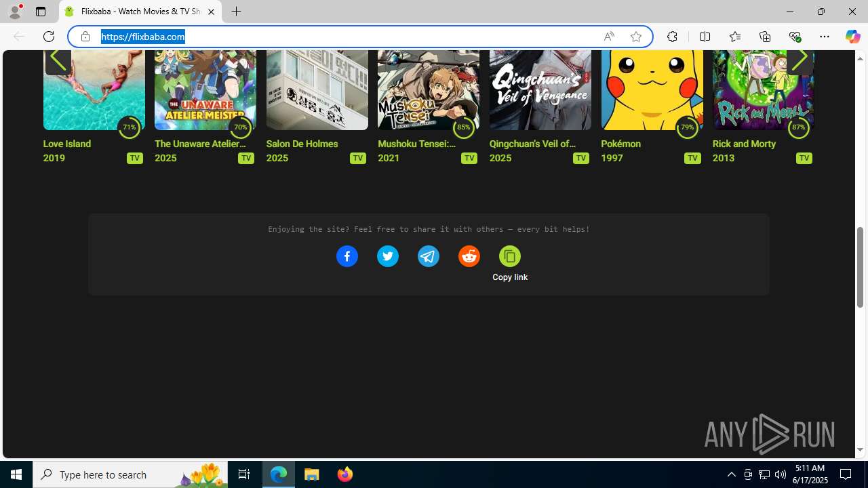Click the address bar URL
This screenshot has width=868, height=488.
(x=143, y=37)
